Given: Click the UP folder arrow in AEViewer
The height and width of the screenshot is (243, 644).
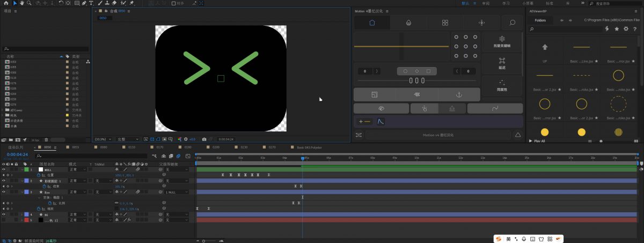Looking at the screenshot, I should coord(545,47).
